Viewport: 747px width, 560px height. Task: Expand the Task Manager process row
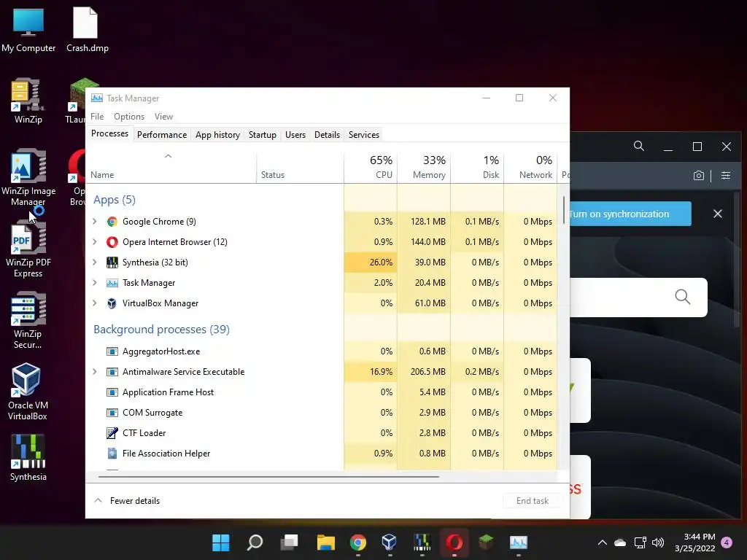click(x=94, y=283)
